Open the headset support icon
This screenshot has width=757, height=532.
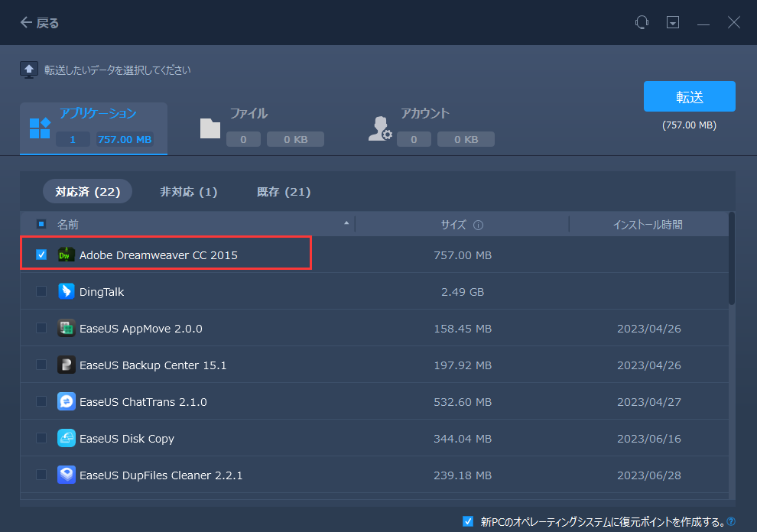[x=641, y=22]
